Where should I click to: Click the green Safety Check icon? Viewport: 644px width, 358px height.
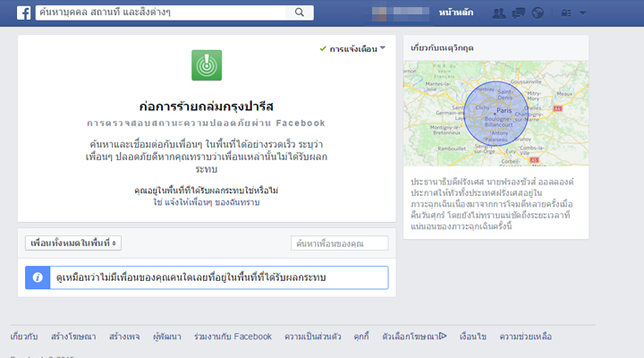[207, 65]
